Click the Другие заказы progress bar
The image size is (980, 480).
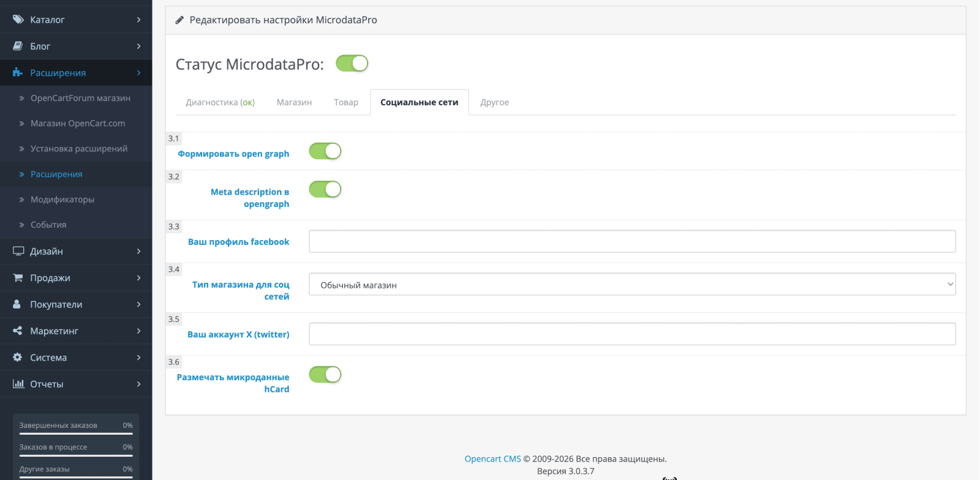click(76, 477)
